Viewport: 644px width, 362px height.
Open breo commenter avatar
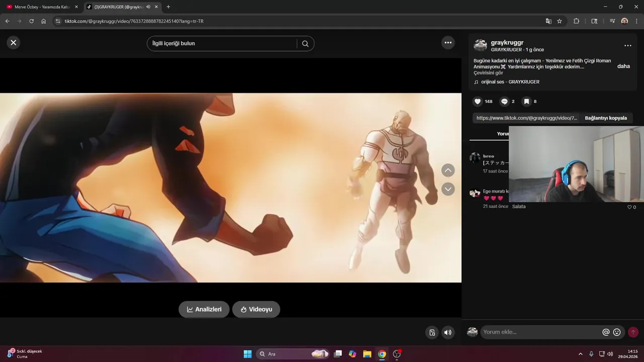[x=475, y=158]
